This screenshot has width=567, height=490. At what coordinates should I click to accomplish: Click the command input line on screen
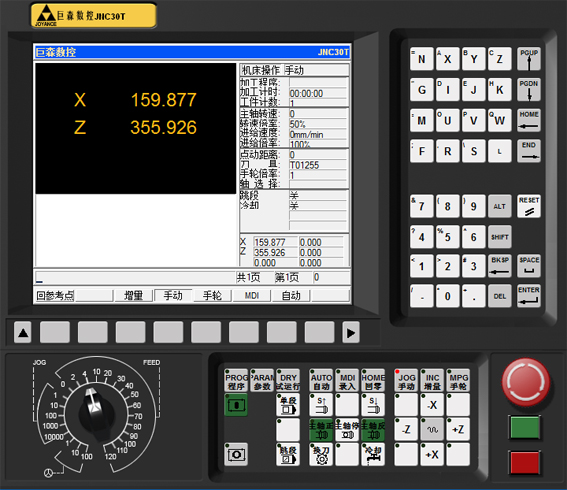click(135, 277)
